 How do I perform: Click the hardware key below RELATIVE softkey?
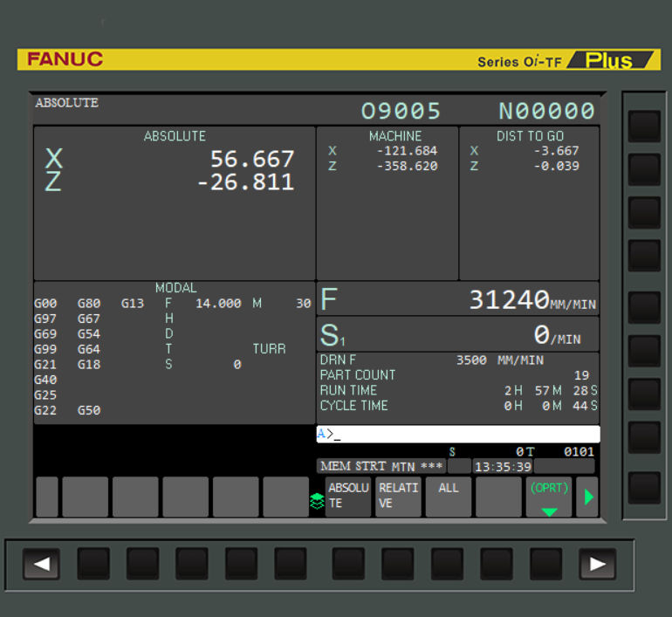398,564
